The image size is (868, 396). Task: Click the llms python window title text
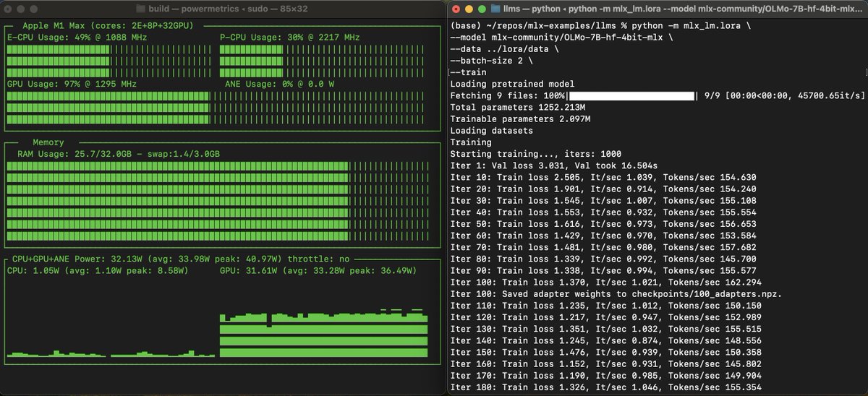click(684, 9)
